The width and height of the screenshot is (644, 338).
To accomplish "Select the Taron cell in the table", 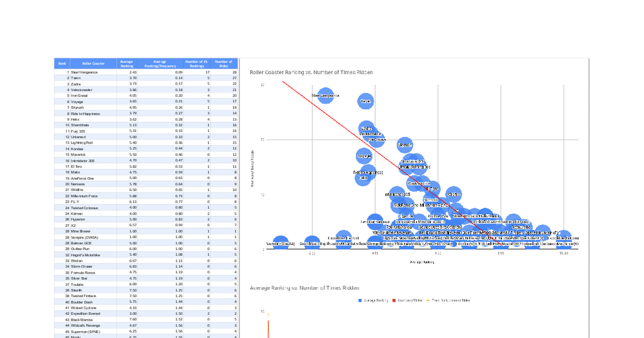I will [x=92, y=78].
